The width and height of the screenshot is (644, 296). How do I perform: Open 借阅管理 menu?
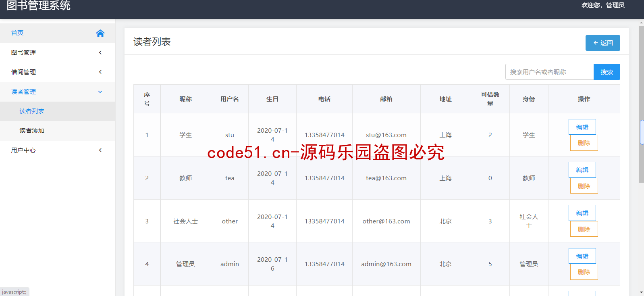tap(58, 72)
